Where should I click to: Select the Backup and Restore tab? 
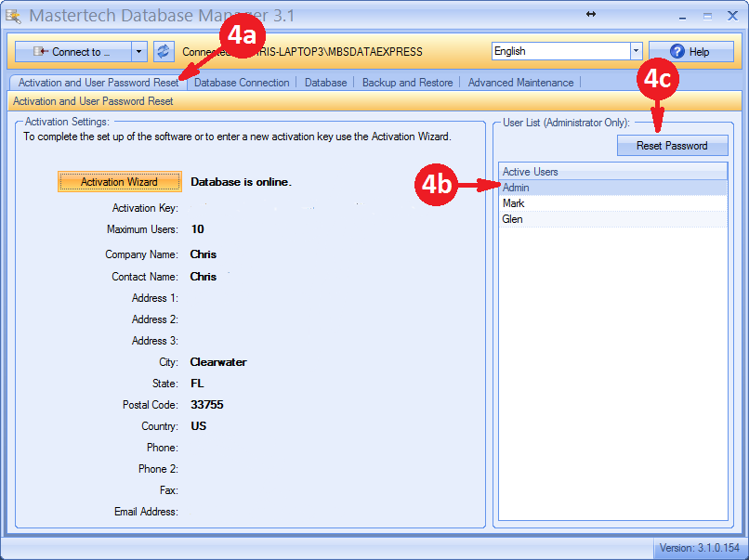pyautogui.click(x=407, y=83)
